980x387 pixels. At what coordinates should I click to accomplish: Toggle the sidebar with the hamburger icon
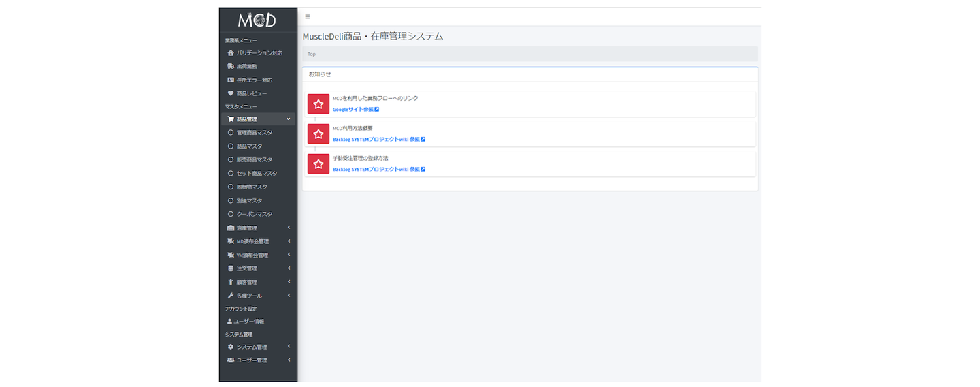308,17
